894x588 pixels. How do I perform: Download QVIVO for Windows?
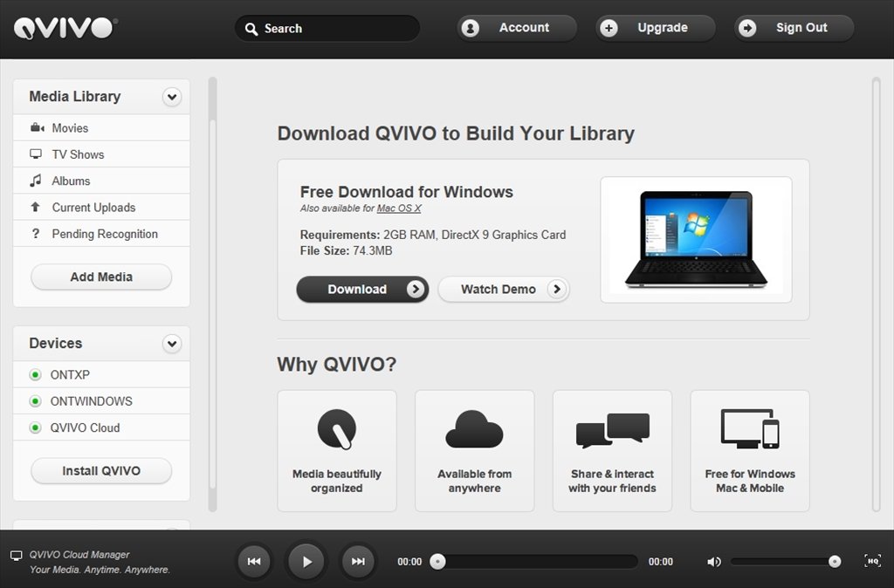362,290
